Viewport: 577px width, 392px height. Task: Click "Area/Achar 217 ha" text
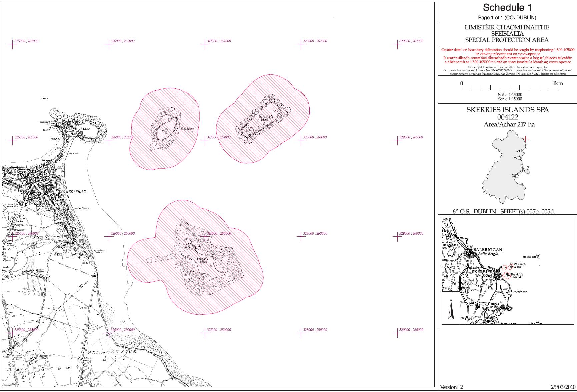coord(509,125)
